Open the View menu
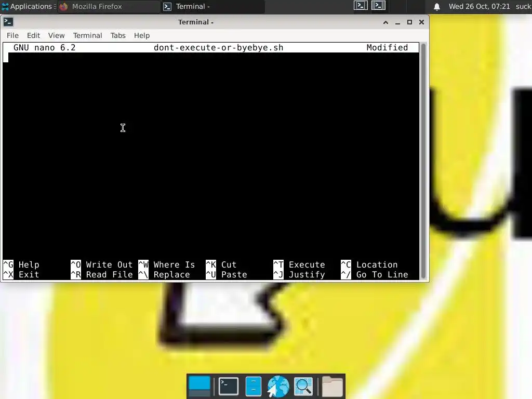Viewport: 532px width, 399px height. coord(56,35)
